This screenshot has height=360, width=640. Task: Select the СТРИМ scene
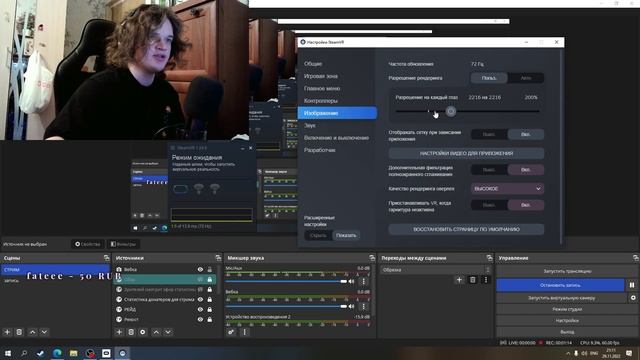click(56, 270)
